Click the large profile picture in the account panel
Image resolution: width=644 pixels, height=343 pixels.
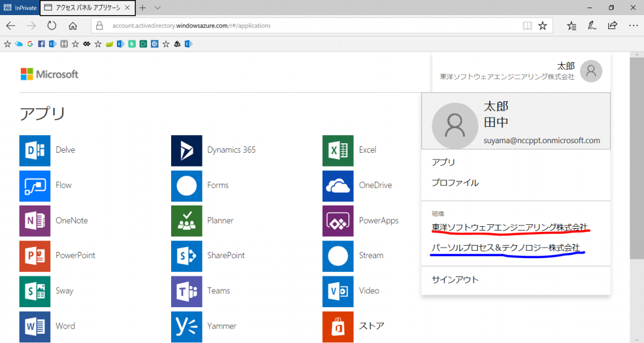click(x=455, y=126)
